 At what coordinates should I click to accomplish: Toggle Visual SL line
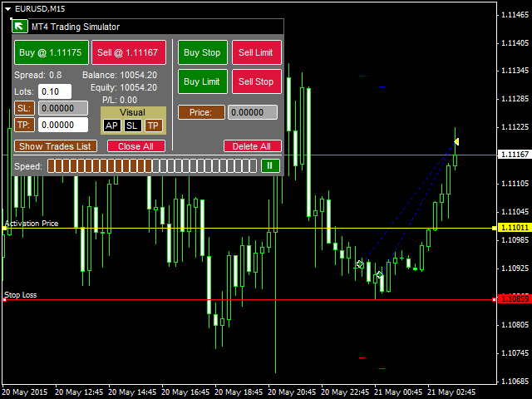click(x=132, y=126)
